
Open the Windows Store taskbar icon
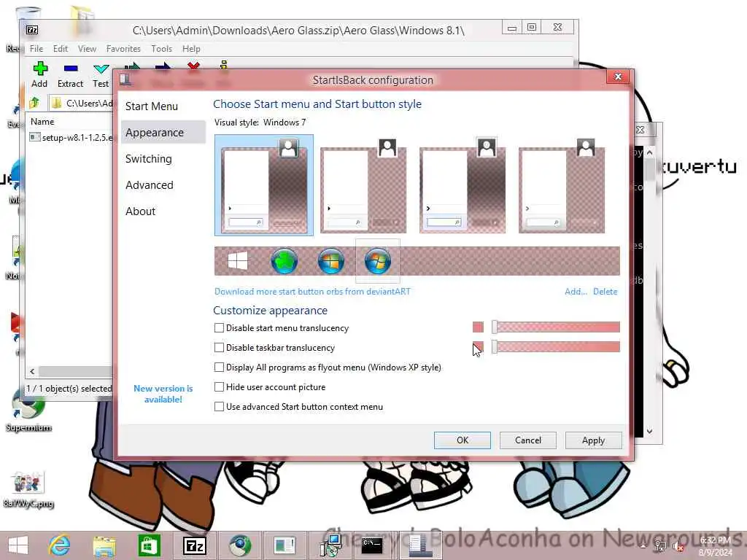point(149,545)
